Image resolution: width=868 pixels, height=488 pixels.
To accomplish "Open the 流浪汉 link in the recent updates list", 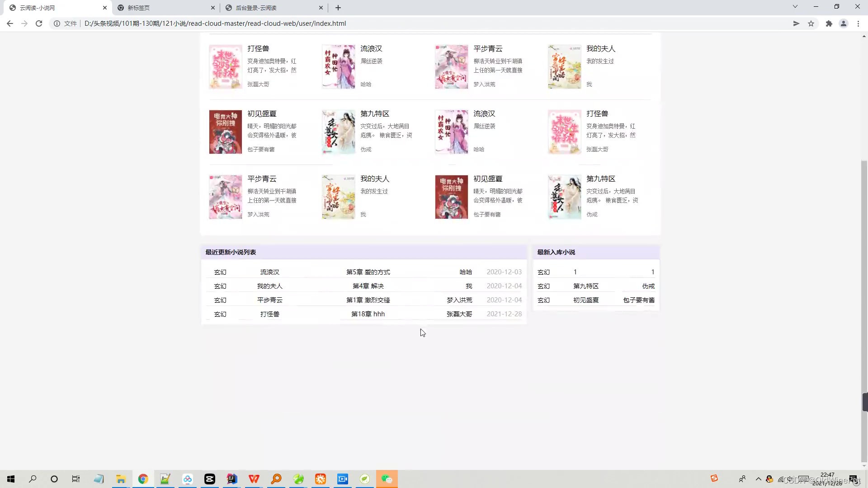I will click(269, 272).
